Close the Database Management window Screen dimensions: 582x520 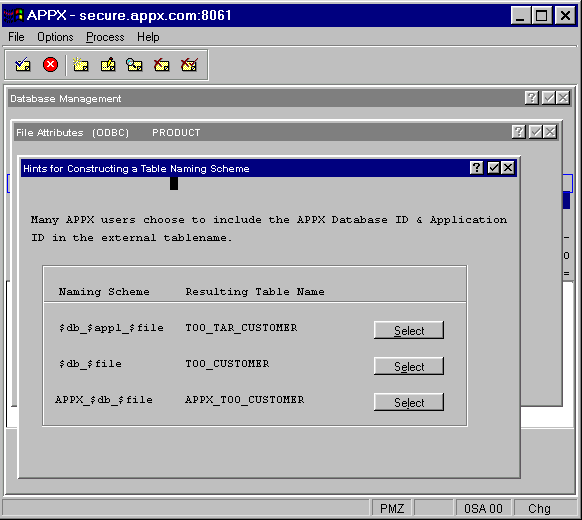point(563,98)
